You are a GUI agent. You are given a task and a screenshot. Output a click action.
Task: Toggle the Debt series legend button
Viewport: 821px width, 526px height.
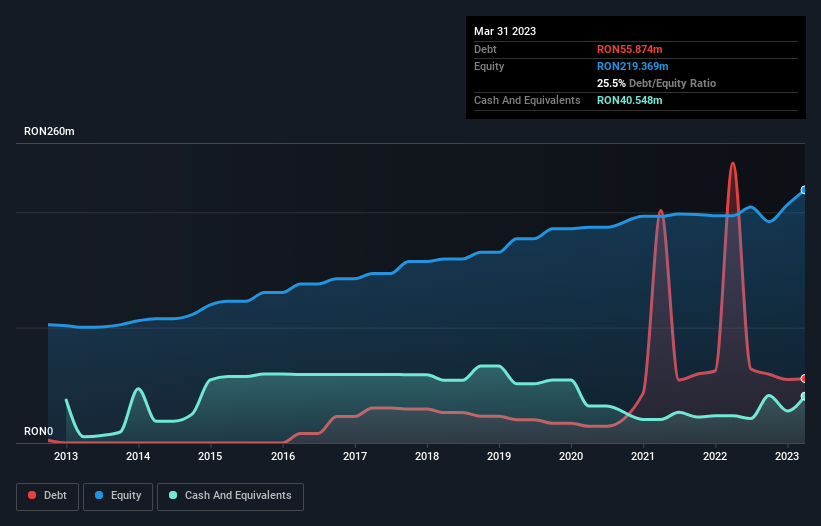48,496
